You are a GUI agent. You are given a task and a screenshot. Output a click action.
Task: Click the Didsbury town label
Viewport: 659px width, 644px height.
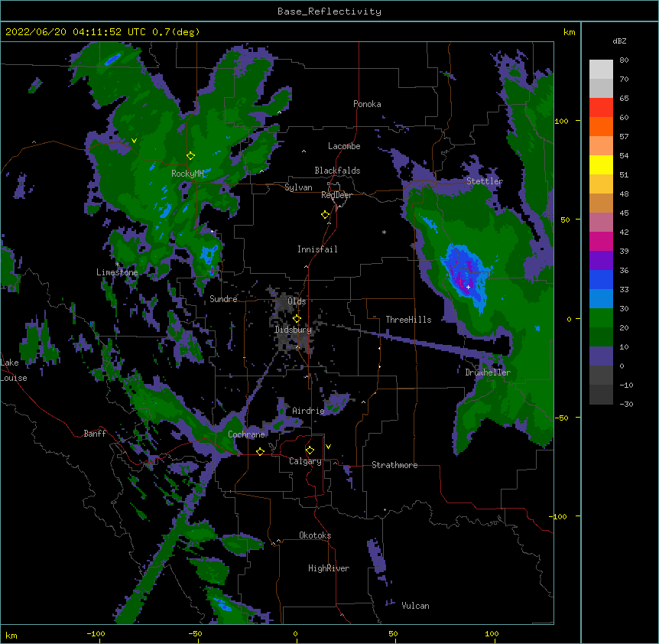293,330
